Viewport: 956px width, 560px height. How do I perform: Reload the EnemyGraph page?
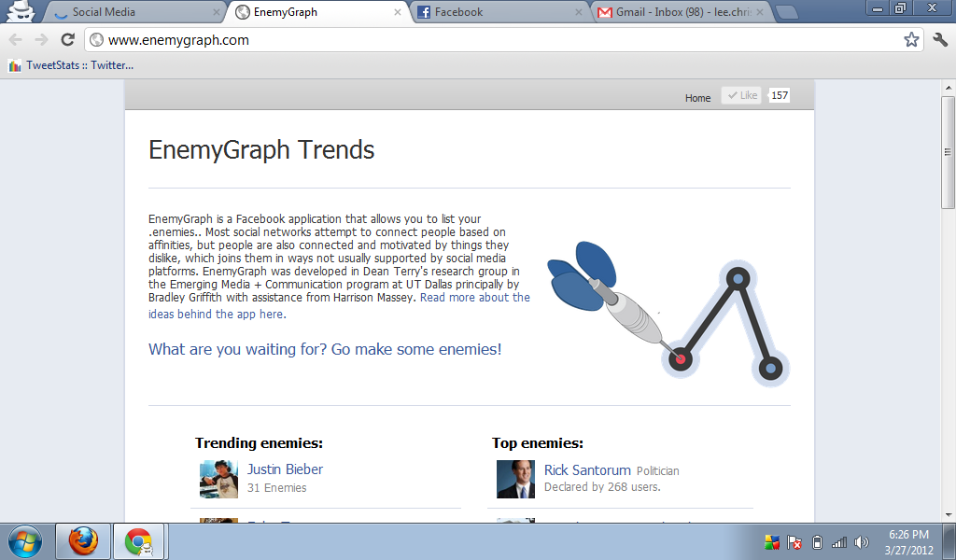click(67, 40)
